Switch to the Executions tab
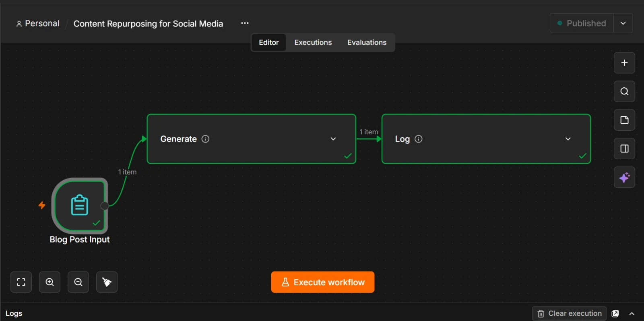This screenshot has height=321, width=644. 313,42
